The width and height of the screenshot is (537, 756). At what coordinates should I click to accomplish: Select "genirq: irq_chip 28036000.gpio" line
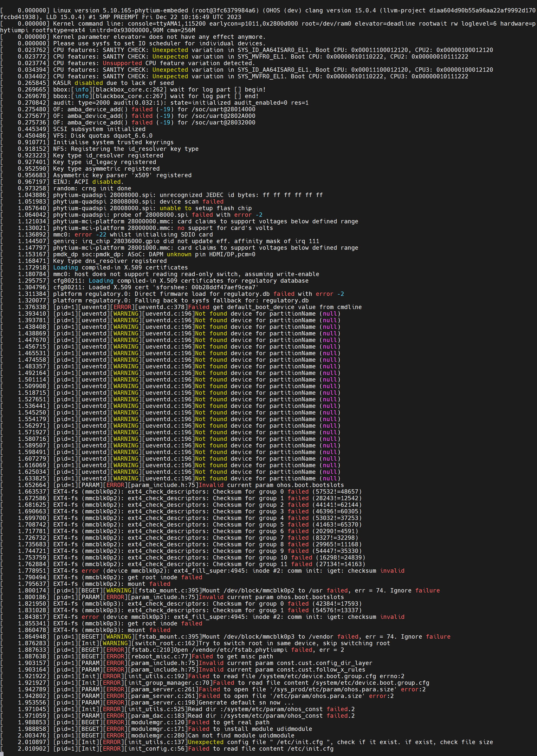tap(160, 241)
